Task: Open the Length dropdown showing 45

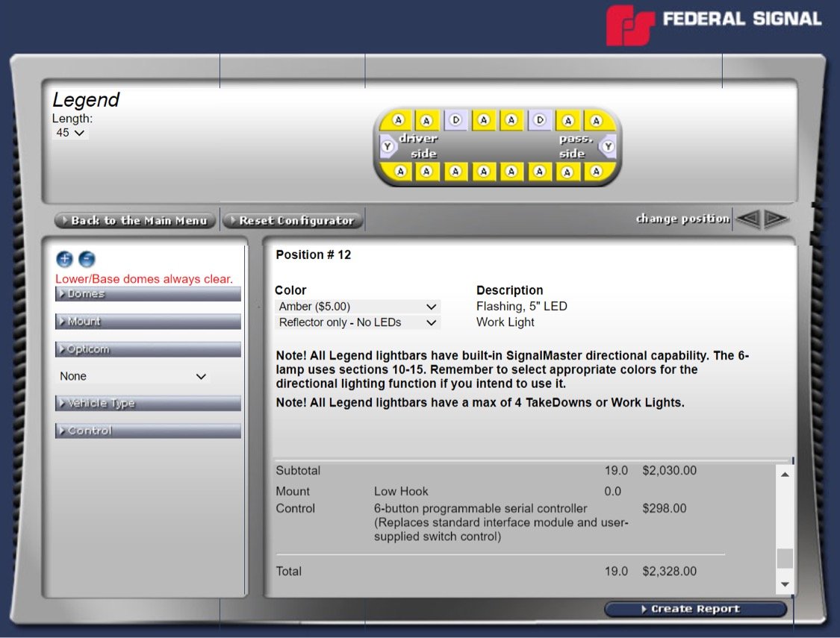Action: pyautogui.click(x=70, y=133)
